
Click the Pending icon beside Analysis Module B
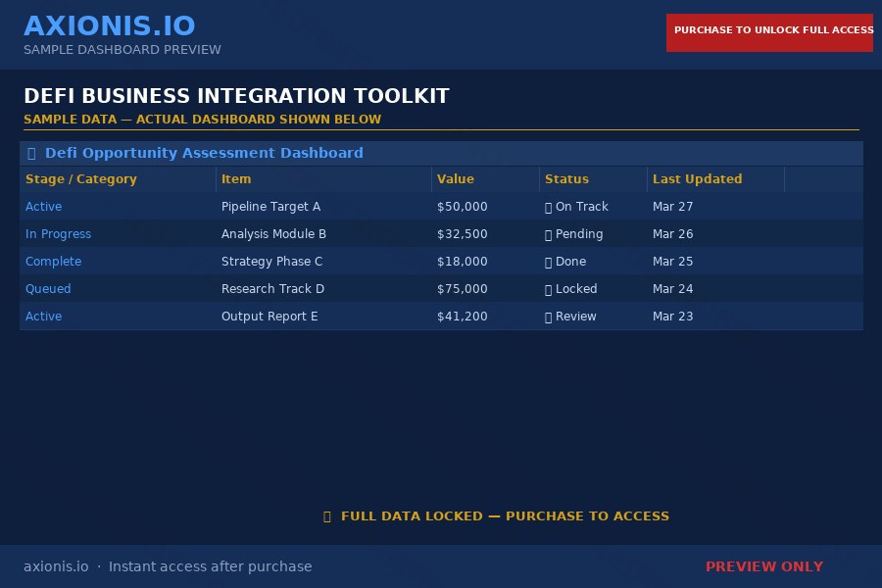click(549, 234)
